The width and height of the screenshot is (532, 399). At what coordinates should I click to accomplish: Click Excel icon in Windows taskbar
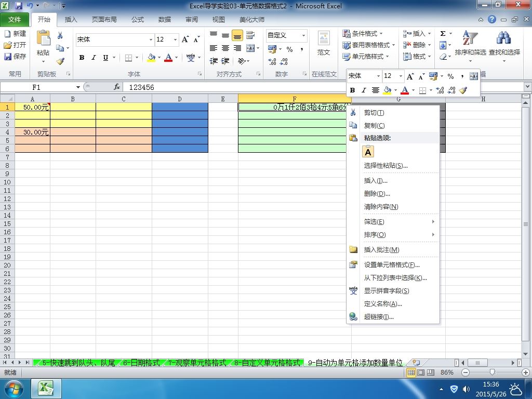(46, 388)
